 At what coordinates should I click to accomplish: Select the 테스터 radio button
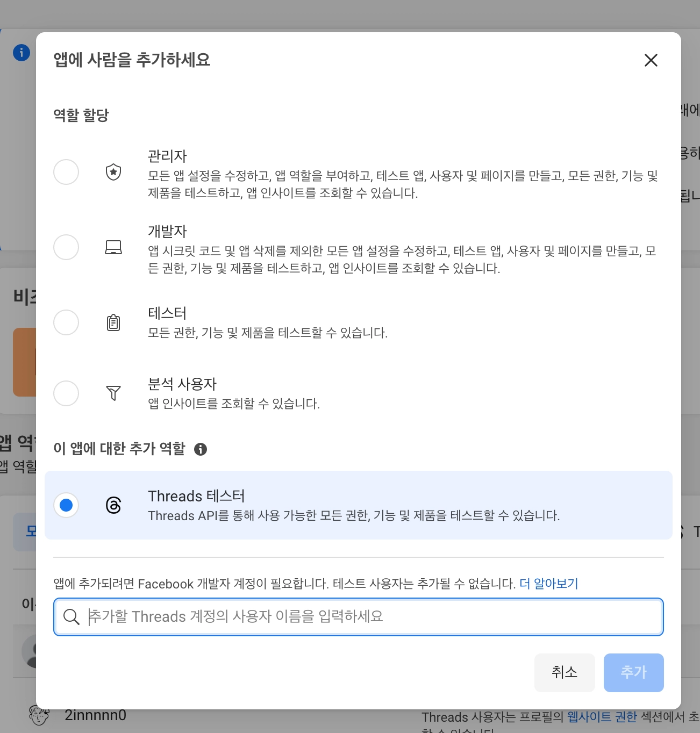click(66, 322)
